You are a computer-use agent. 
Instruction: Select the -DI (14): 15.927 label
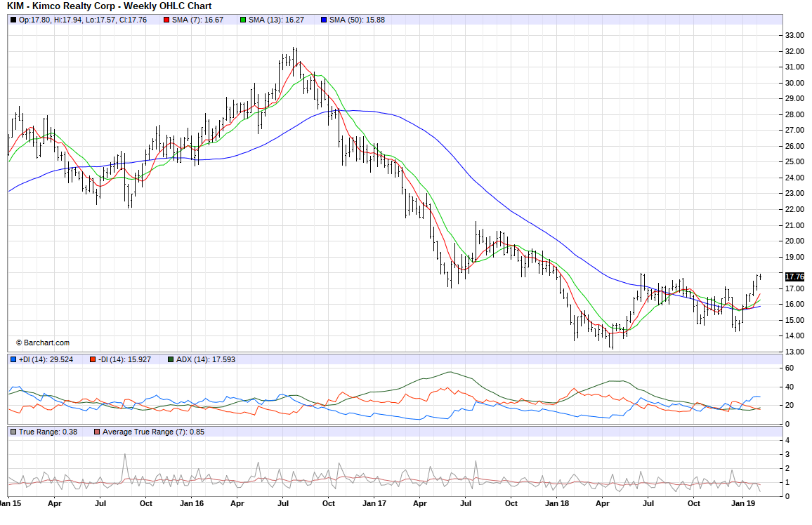[125, 359]
